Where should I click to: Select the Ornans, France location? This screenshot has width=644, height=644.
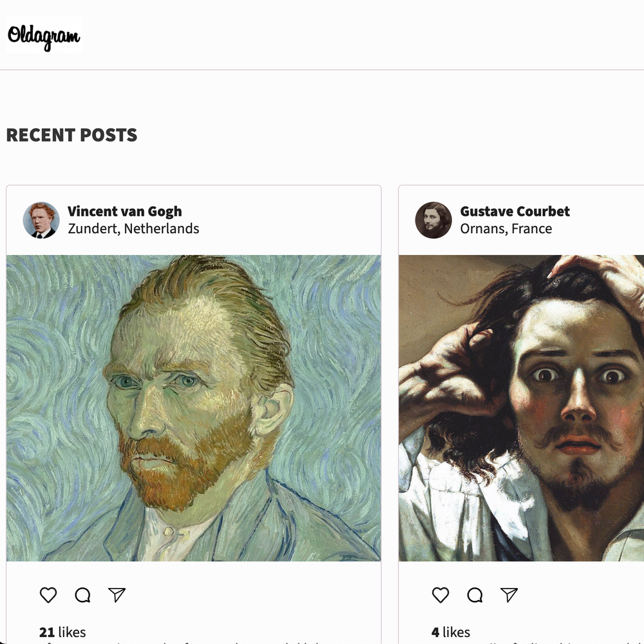(x=506, y=229)
